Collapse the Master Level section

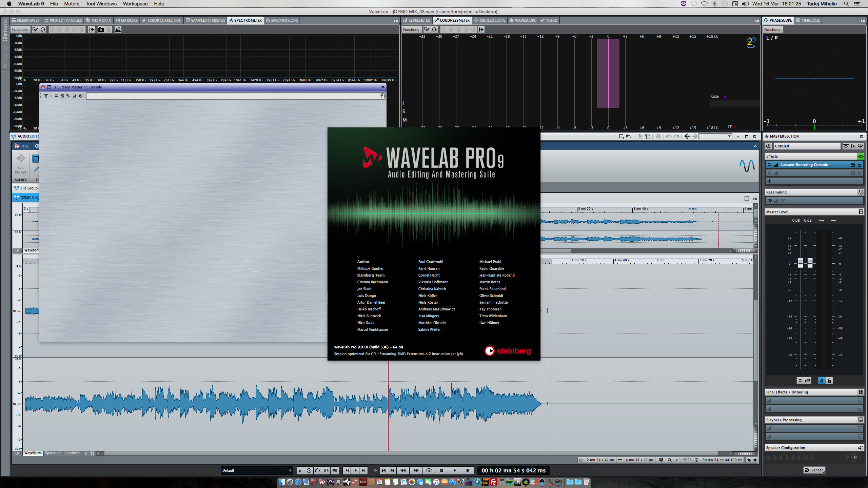(x=861, y=212)
